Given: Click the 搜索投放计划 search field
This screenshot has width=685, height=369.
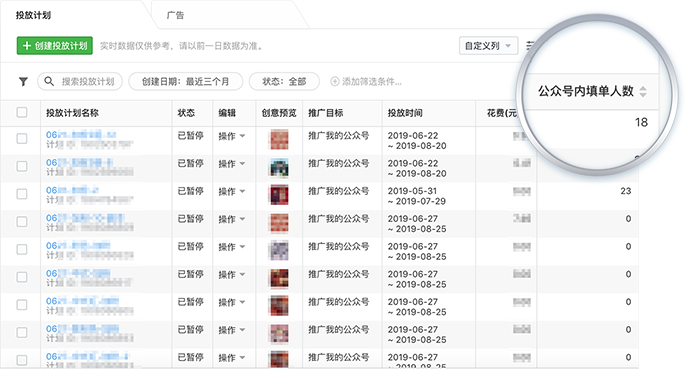Looking at the screenshot, I should 80,82.
